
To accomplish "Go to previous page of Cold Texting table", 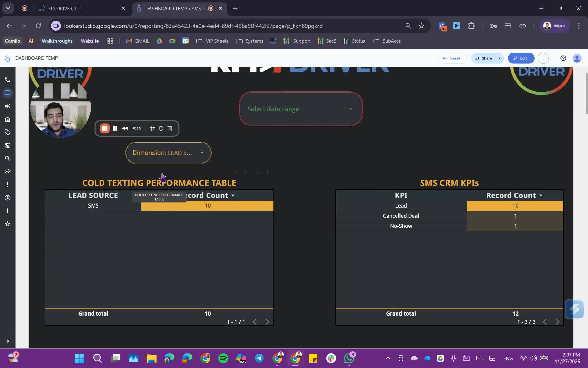I will [255, 322].
